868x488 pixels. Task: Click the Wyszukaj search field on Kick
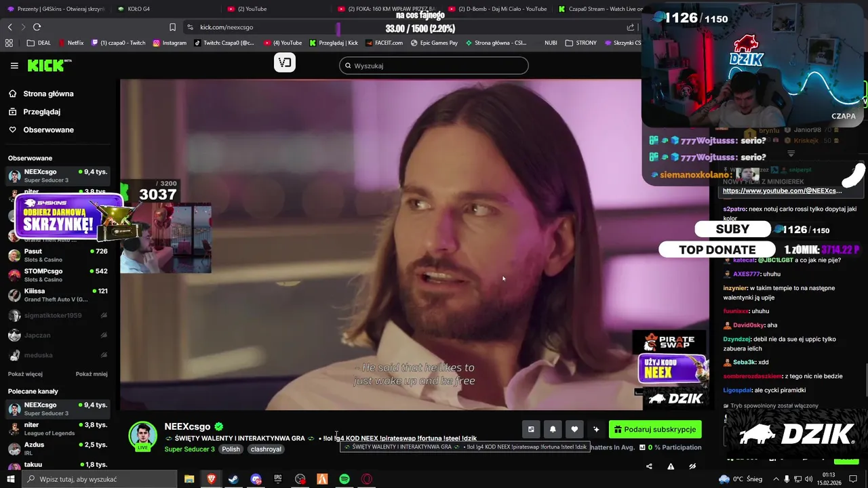click(434, 66)
